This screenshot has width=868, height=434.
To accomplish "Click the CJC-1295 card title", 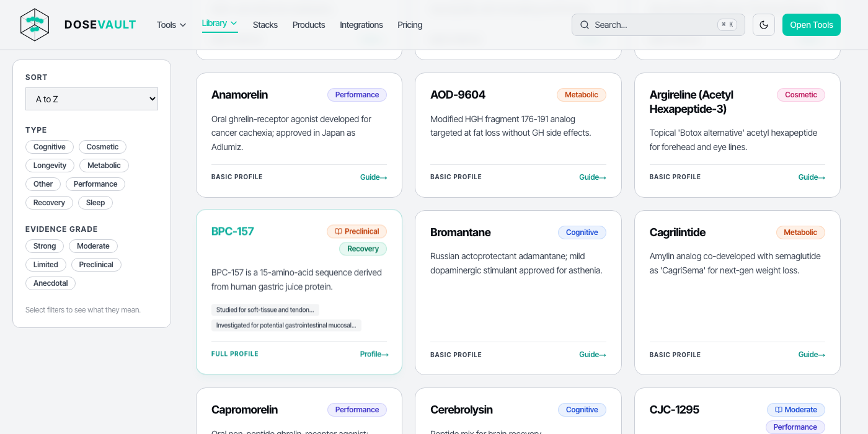I will pyautogui.click(x=675, y=410).
